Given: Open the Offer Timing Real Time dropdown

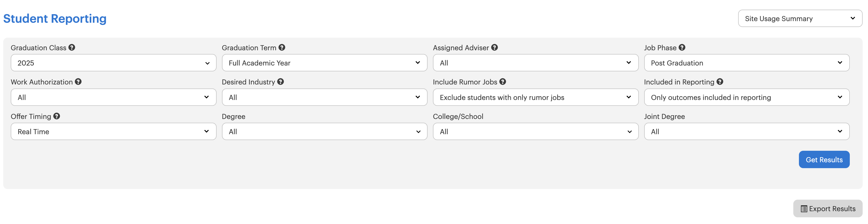Looking at the screenshot, I should [x=114, y=132].
